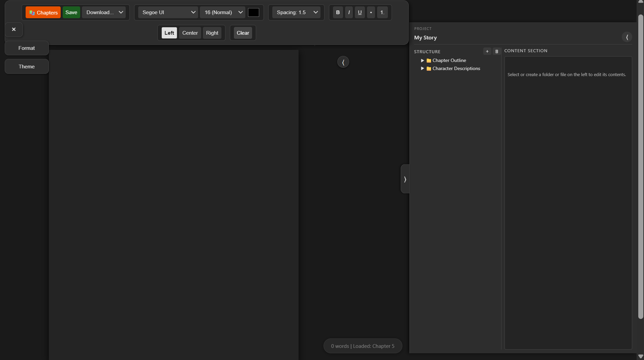This screenshot has height=360, width=644.
Task: Open the Chapters panel
Action: pyautogui.click(x=43, y=12)
